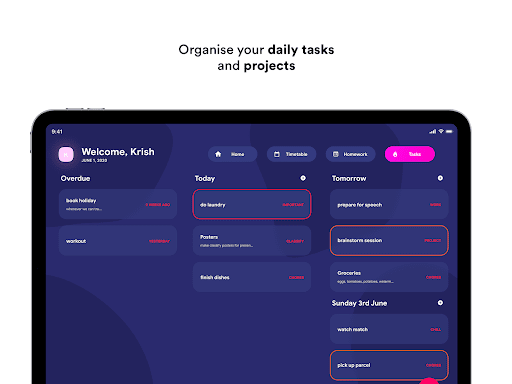Open the 'watch match' task
The height and width of the screenshot is (384, 512).
(389, 329)
